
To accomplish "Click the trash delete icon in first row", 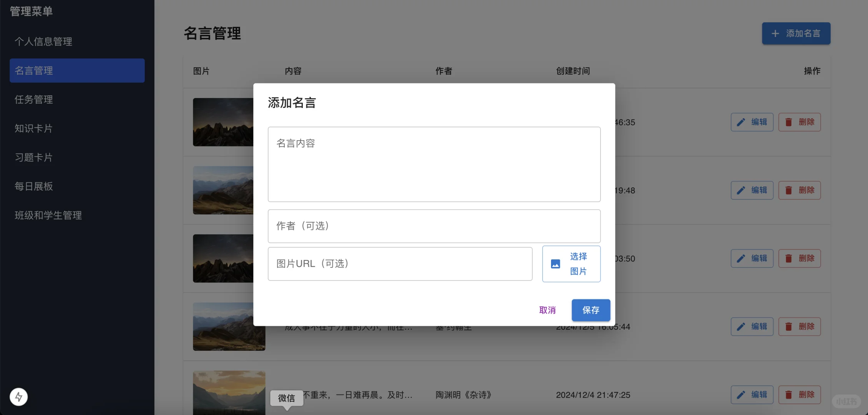I will click(x=789, y=122).
